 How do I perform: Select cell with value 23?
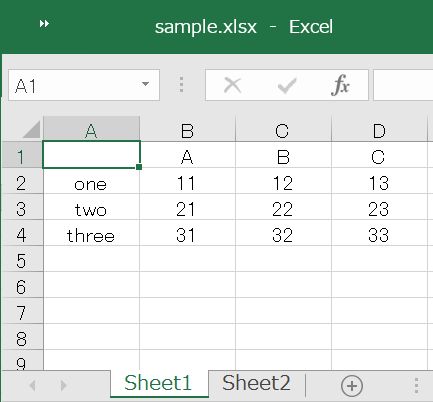[x=379, y=207]
